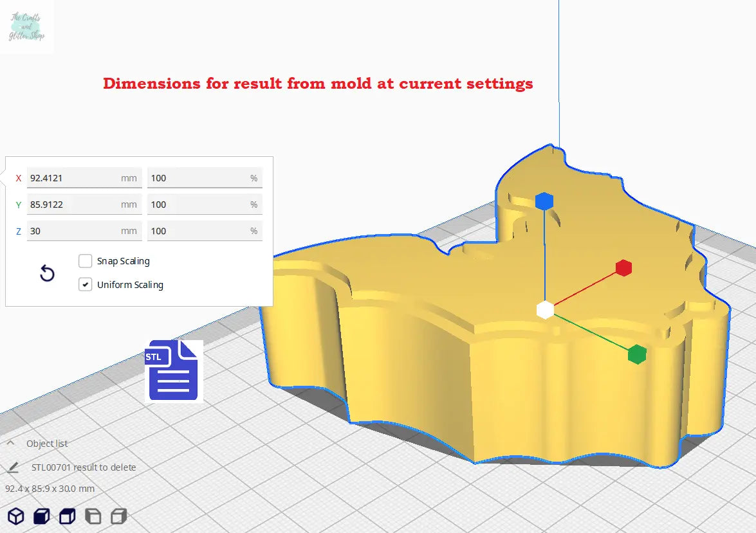Click the reset scale arrow icon
The width and height of the screenshot is (756, 533).
pos(47,274)
